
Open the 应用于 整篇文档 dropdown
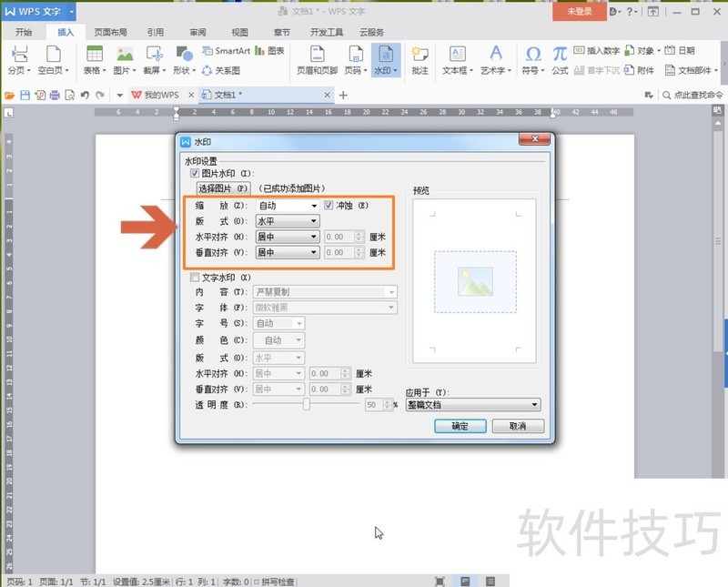473,405
